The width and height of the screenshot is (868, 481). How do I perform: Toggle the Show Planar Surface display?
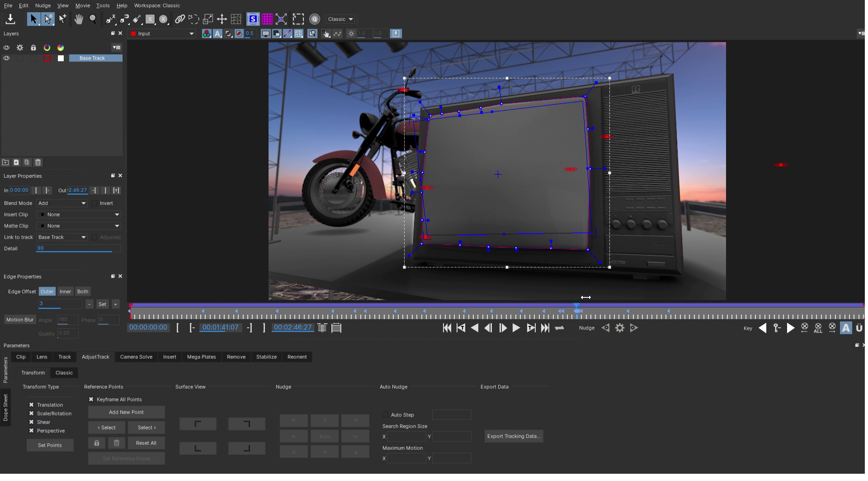pos(253,19)
